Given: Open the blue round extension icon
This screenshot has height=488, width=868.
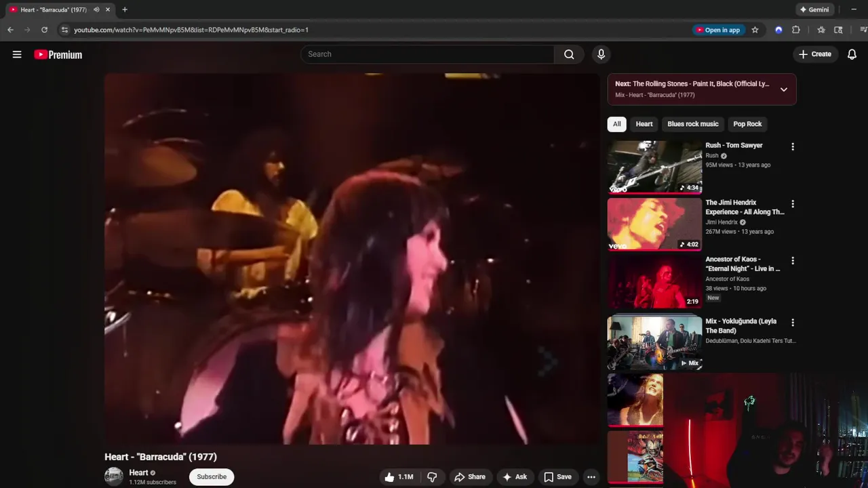Looking at the screenshot, I should click(x=778, y=30).
